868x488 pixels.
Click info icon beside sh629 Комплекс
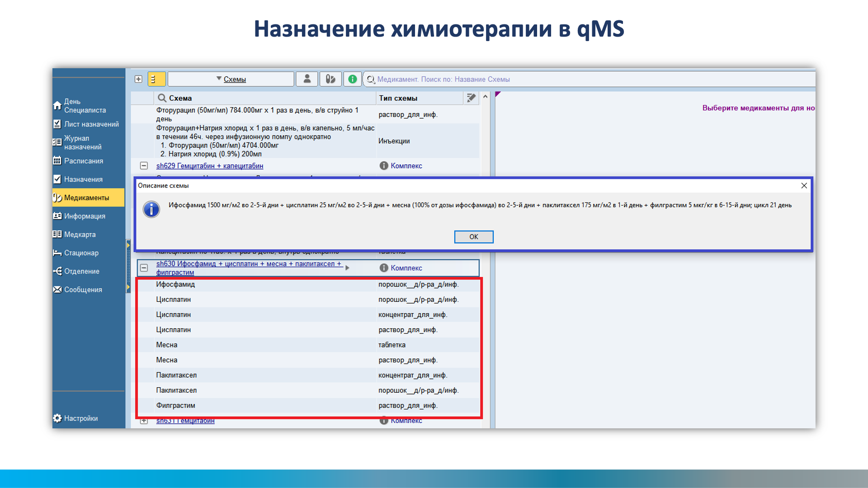(384, 166)
